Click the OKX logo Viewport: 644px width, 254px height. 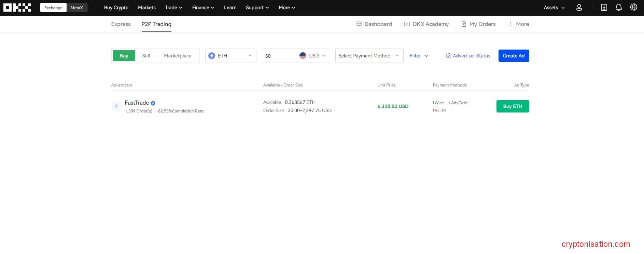point(17,8)
